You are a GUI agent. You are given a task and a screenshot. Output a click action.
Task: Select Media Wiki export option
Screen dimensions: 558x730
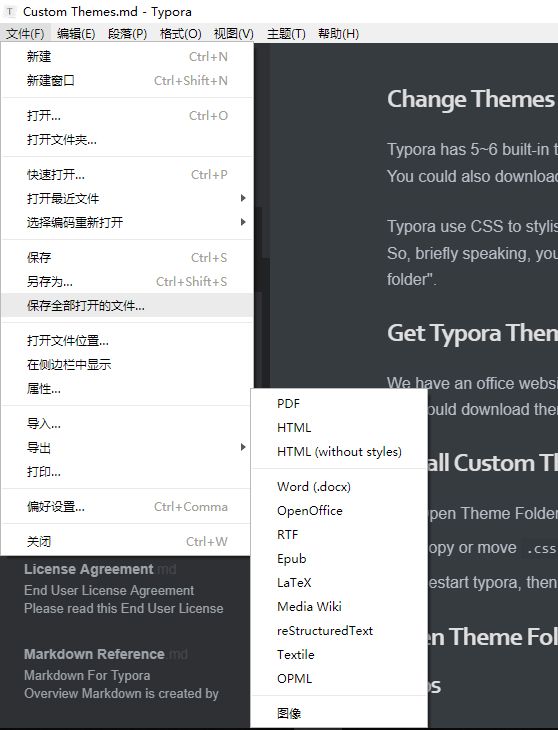click(339, 607)
